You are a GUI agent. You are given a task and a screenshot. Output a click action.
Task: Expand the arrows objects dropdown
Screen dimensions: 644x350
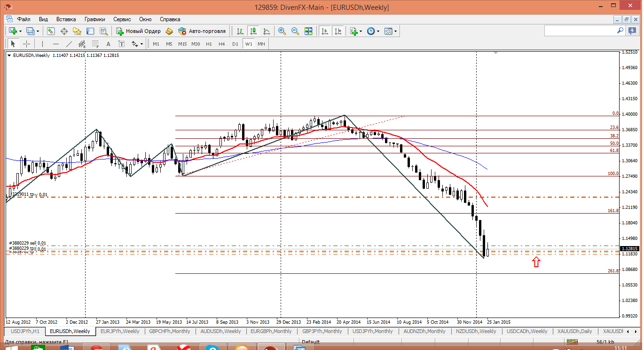coord(141,44)
